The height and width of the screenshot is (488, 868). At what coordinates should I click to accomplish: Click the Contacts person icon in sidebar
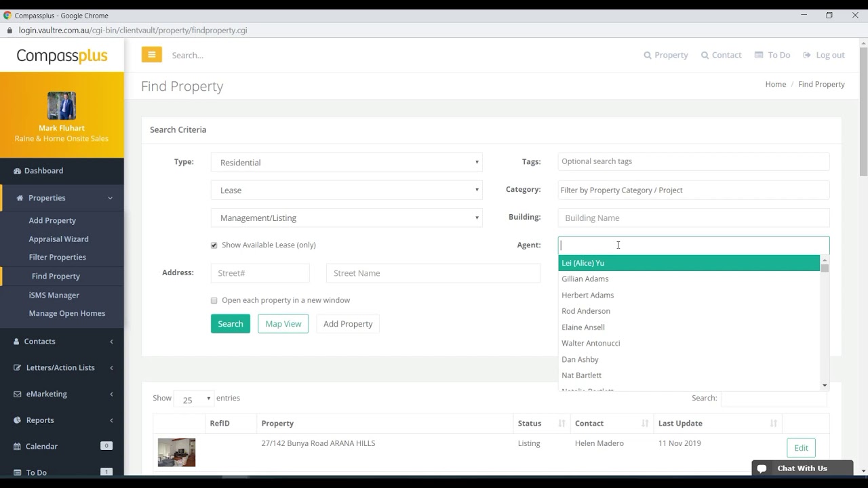[x=17, y=342]
